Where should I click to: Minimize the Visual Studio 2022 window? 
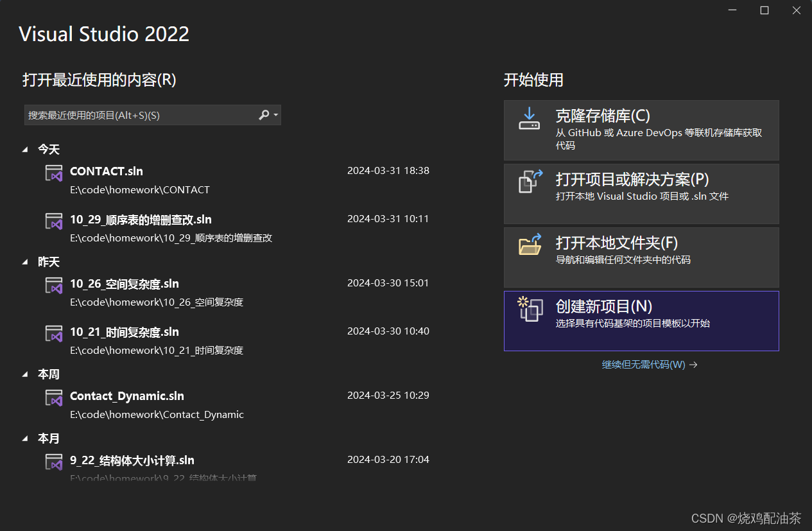734,10
